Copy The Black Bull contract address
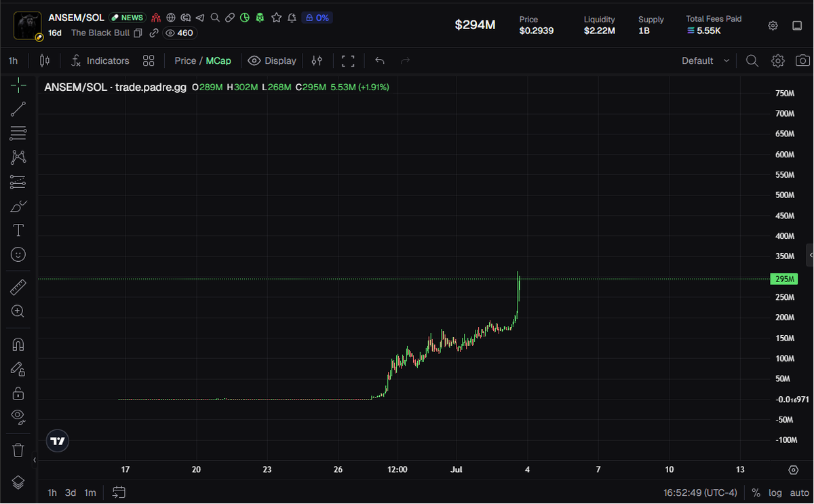814x504 pixels. 138,33
